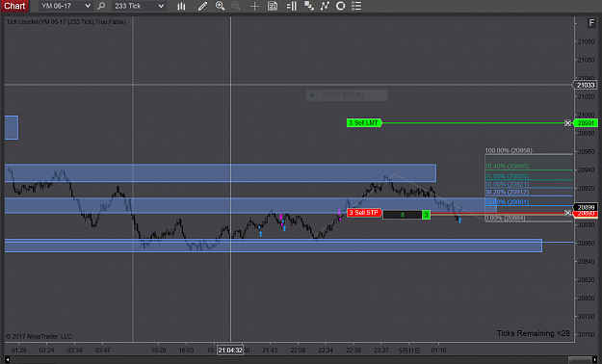Cancel the Sell LMT order with its X
The width and height of the screenshot is (602, 364).
coord(567,123)
